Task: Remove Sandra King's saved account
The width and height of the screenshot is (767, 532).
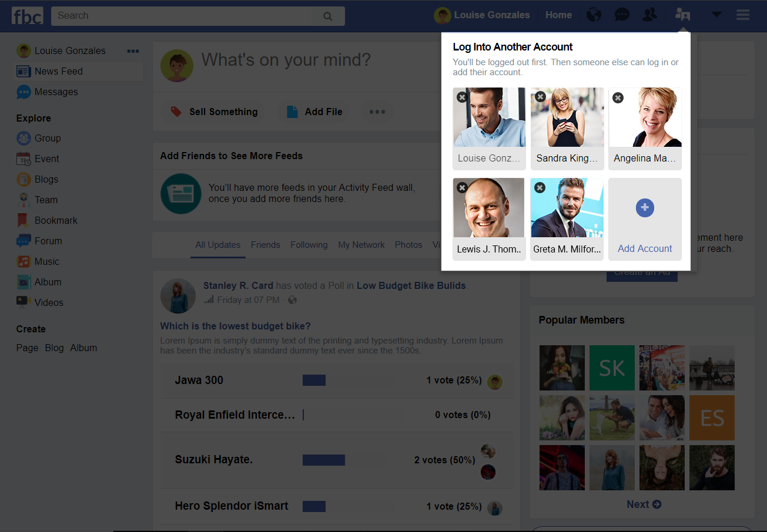Action: click(x=540, y=97)
